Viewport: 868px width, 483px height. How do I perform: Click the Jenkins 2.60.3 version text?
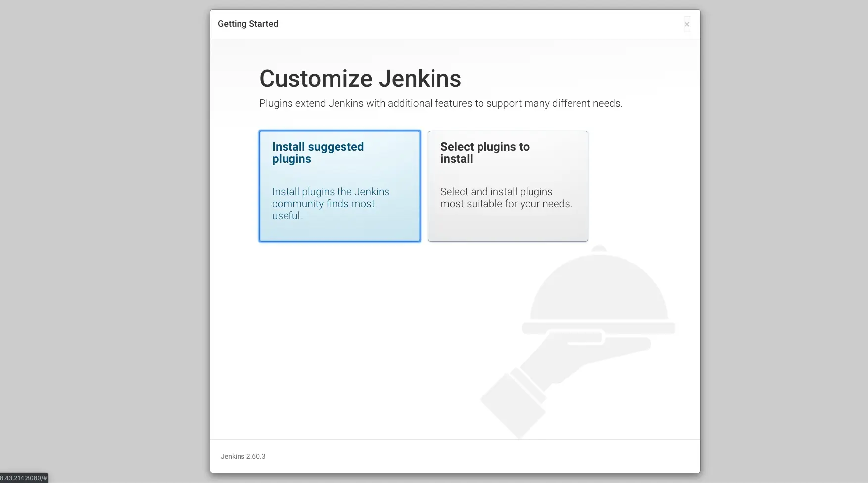(243, 456)
